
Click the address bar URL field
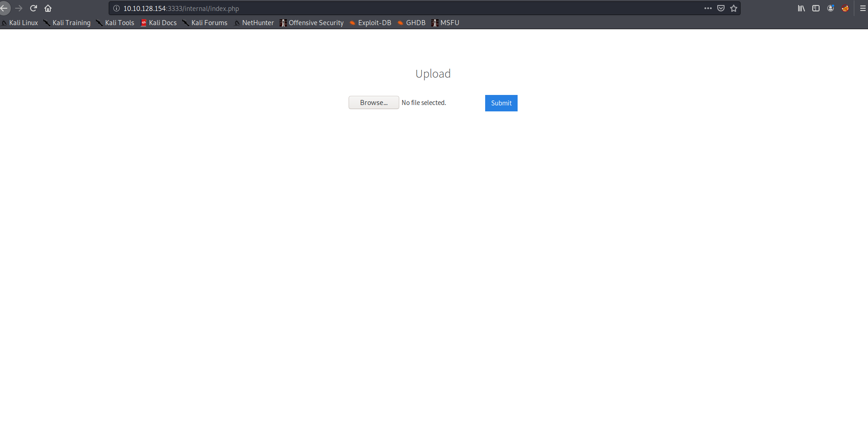click(365, 8)
